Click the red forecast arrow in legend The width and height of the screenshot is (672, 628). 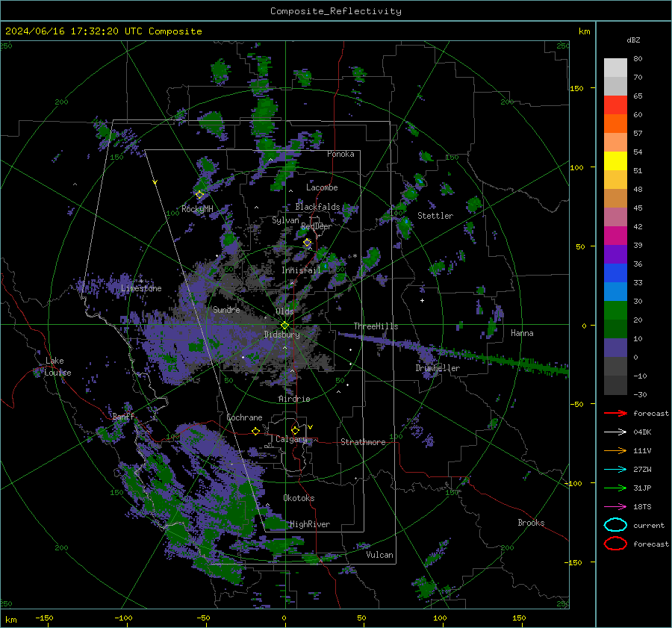point(615,413)
